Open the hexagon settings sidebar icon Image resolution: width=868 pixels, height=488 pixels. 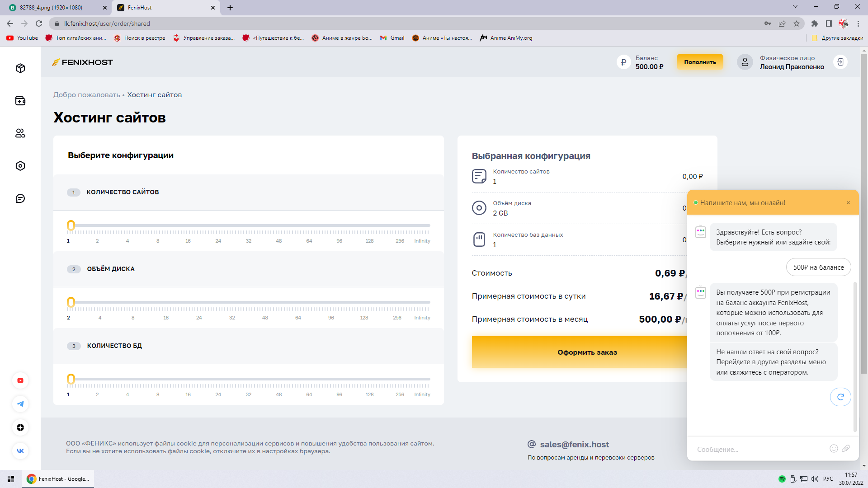[20, 166]
